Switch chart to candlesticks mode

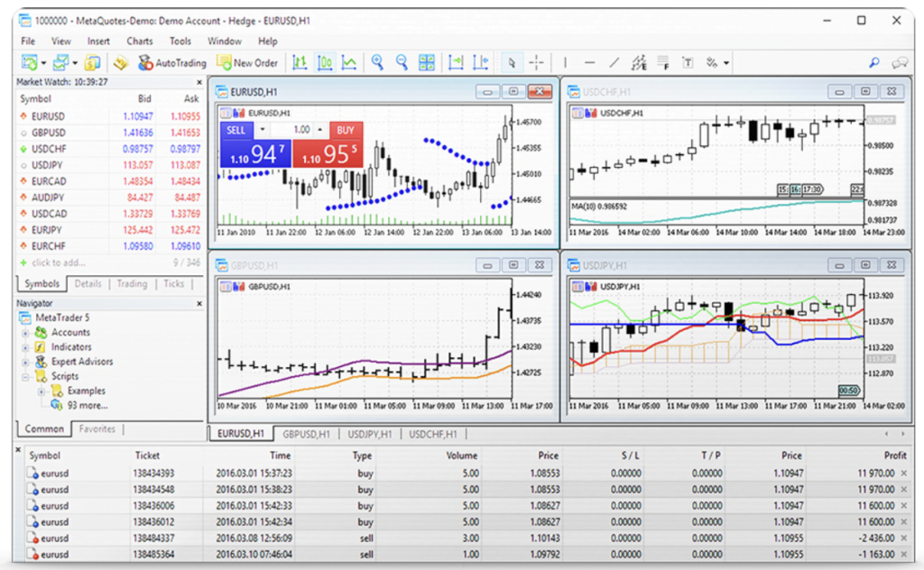pos(325,62)
